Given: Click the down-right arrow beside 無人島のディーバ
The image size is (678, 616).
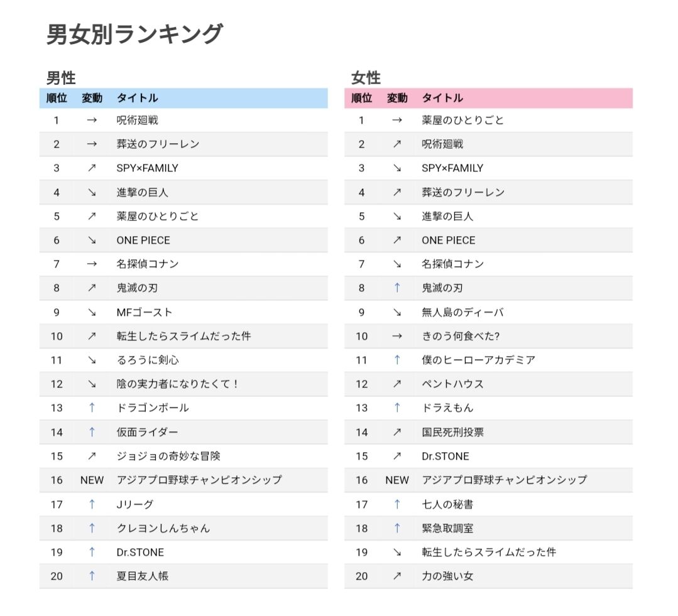Looking at the screenshot, I should 397,312.
